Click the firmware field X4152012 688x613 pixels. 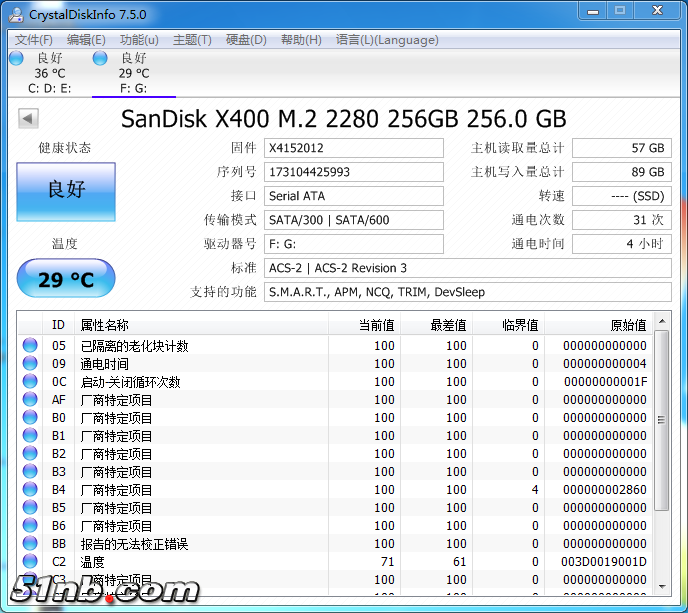pyautogui.click(x=354, y=148)
